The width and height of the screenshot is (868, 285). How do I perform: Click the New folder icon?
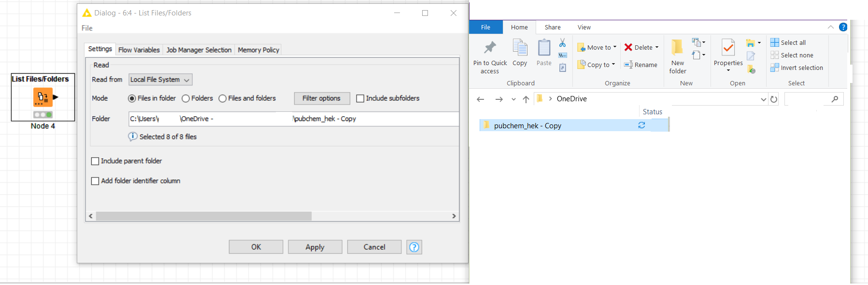click(x=677, y=48)
